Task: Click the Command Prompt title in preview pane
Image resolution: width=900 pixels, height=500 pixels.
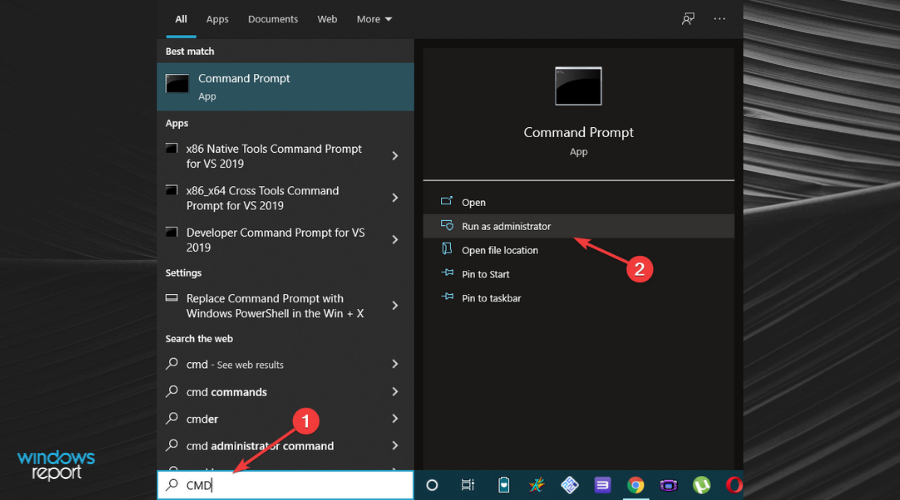Action: click(579, 132)
